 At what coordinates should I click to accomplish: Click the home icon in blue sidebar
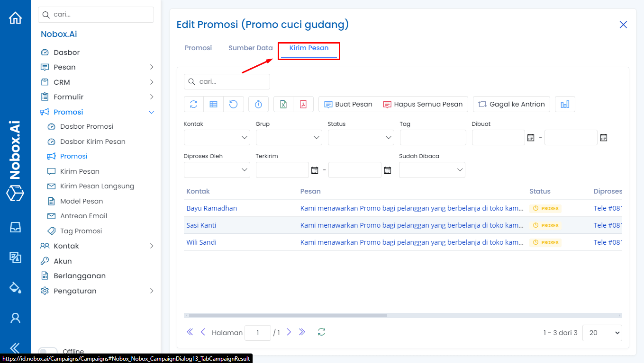coord(15,17)
